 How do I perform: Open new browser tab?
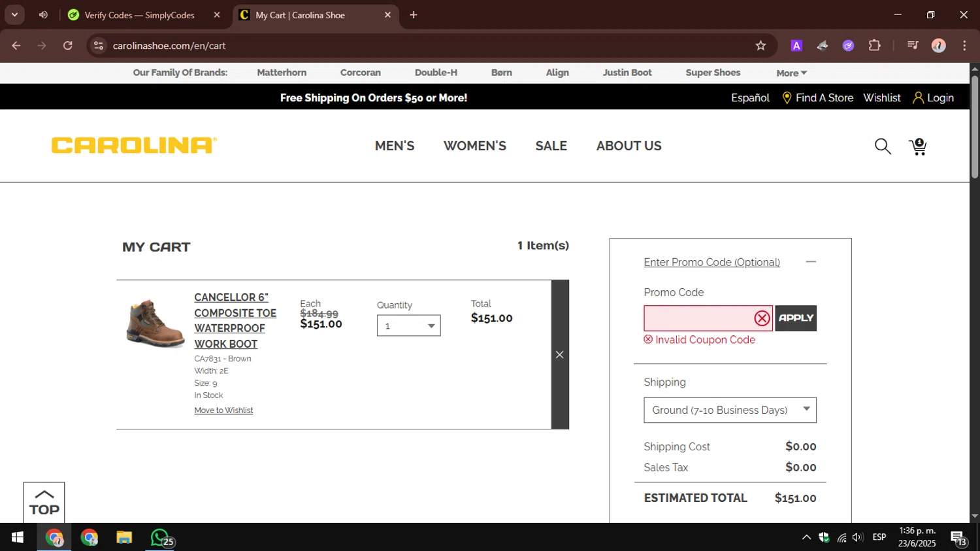pos(414,14)
